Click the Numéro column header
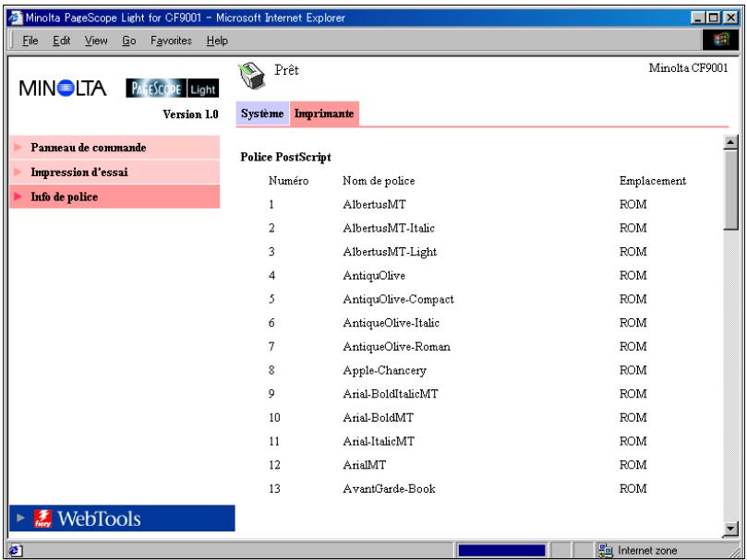This screenshot has height=560, width=747. [289, 181]
